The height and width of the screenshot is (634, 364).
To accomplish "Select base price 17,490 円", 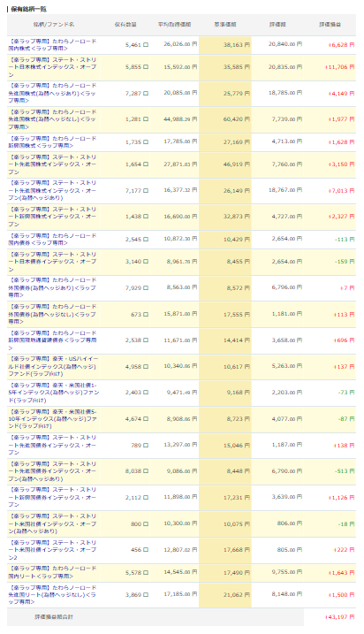I will (x=237, y=572).
